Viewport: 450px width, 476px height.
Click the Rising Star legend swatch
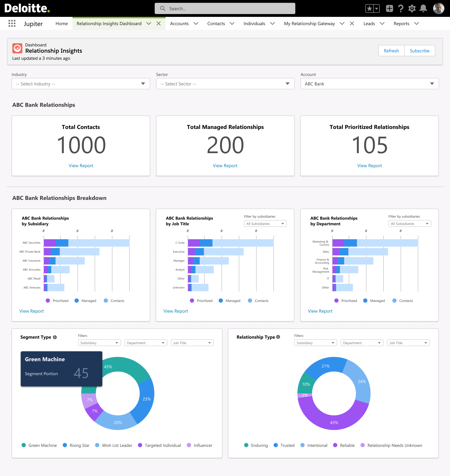[x=65, y=445]
